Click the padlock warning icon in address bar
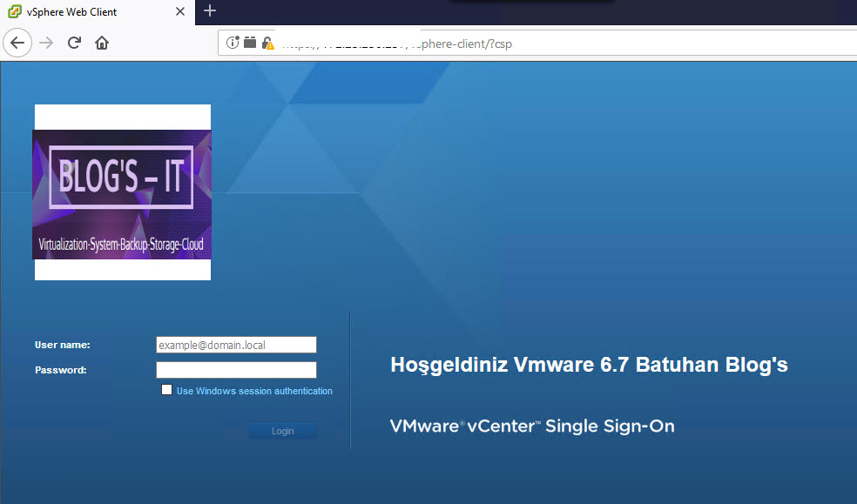This screenshot has width=857, height=504. [x=268, y=44]
